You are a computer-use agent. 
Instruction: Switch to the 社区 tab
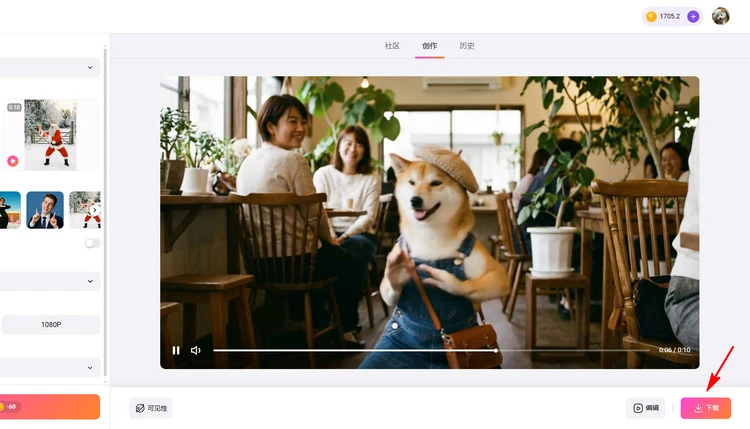point(392,46)
